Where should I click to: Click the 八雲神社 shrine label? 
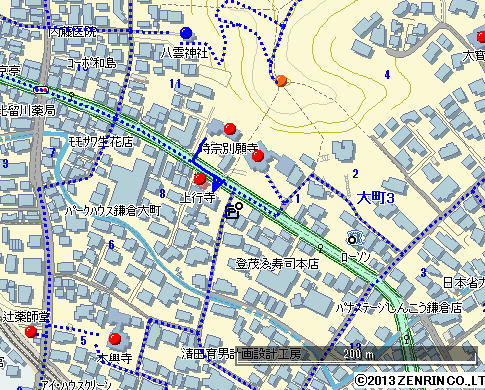tap(184, 53)
